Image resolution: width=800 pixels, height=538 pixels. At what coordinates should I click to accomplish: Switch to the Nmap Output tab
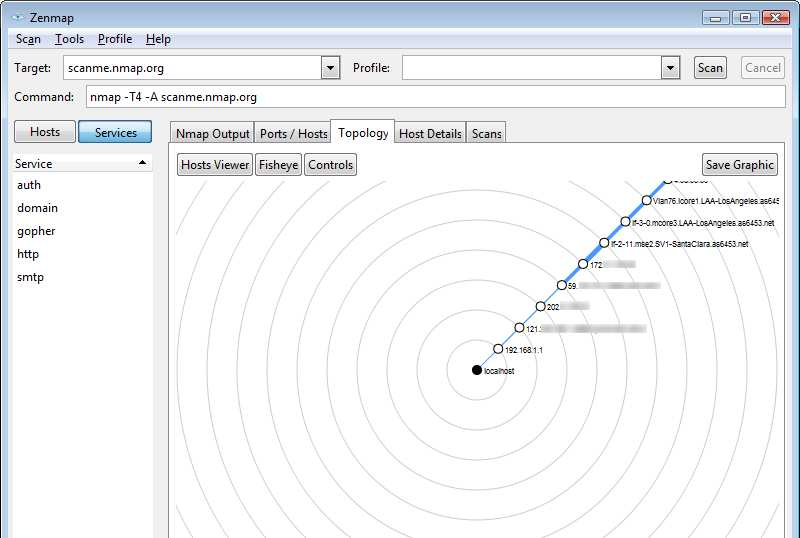click(x=212, y=133)
